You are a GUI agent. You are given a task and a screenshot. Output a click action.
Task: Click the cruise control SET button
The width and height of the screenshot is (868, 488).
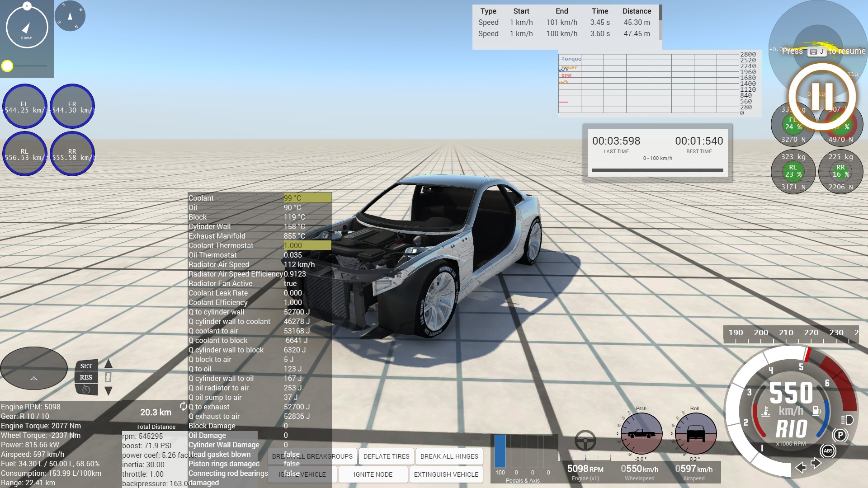pos(86,366)
